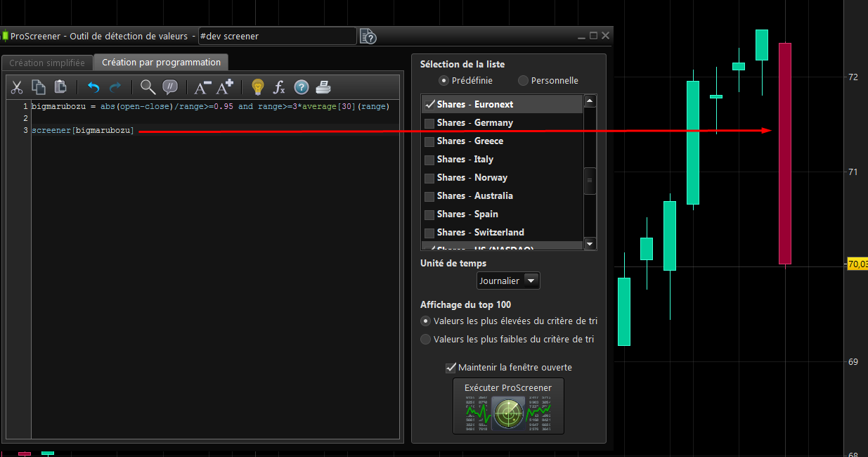Run the Exécuter ProScreener button

point(508,406)
